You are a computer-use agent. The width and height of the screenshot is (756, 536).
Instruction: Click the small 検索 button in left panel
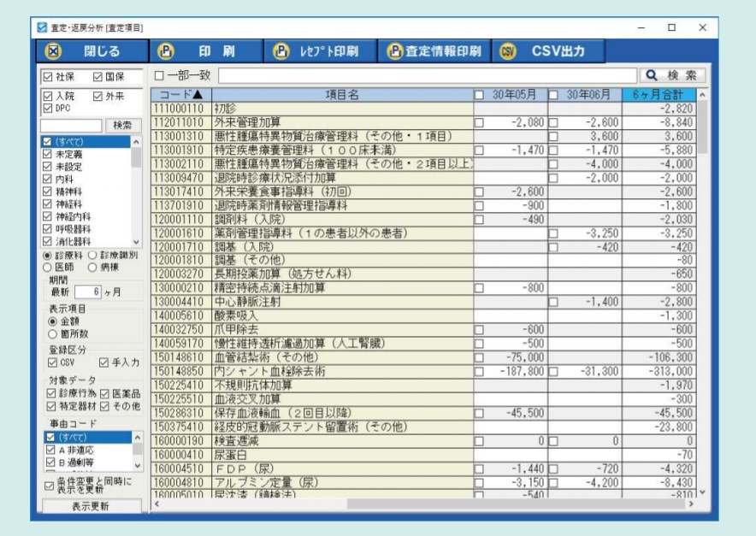(x=123, y=126)
